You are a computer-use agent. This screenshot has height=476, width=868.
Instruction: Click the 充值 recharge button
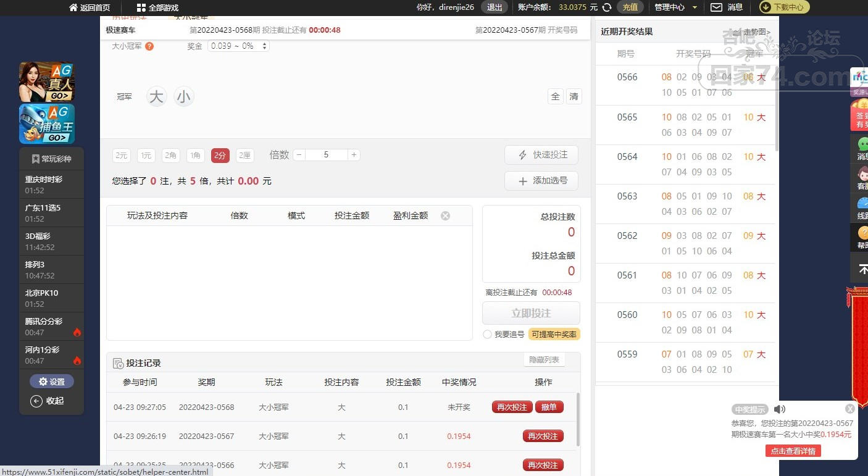(630, 7)
